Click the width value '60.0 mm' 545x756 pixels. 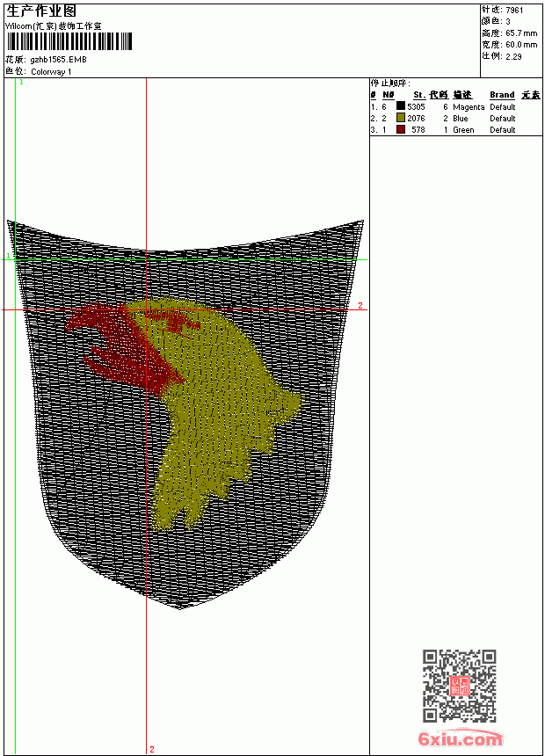[x=521, y=45]
